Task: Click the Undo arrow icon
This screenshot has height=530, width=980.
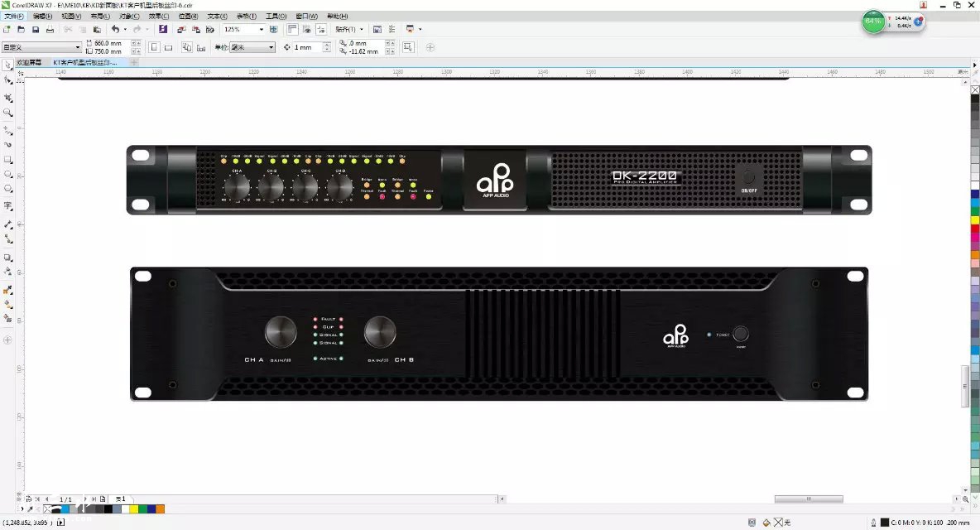Action: click(x=116, y=29)
